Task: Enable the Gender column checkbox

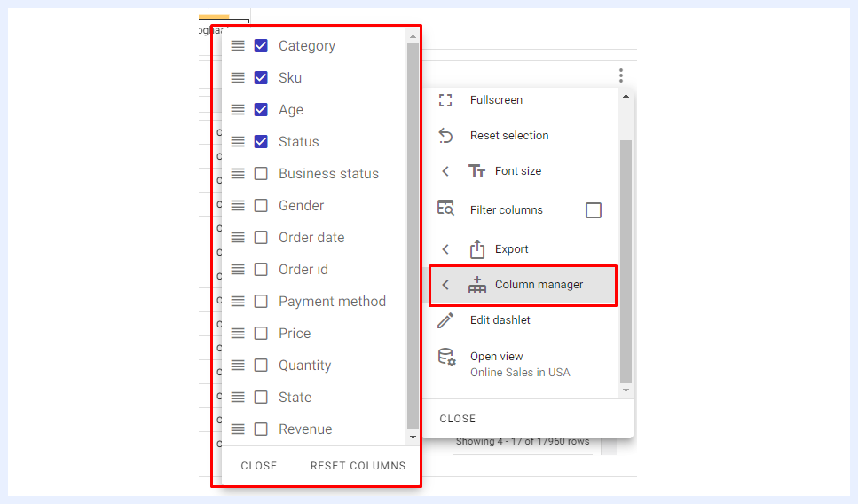Action: pyautogui.click(x=261, y=205)
